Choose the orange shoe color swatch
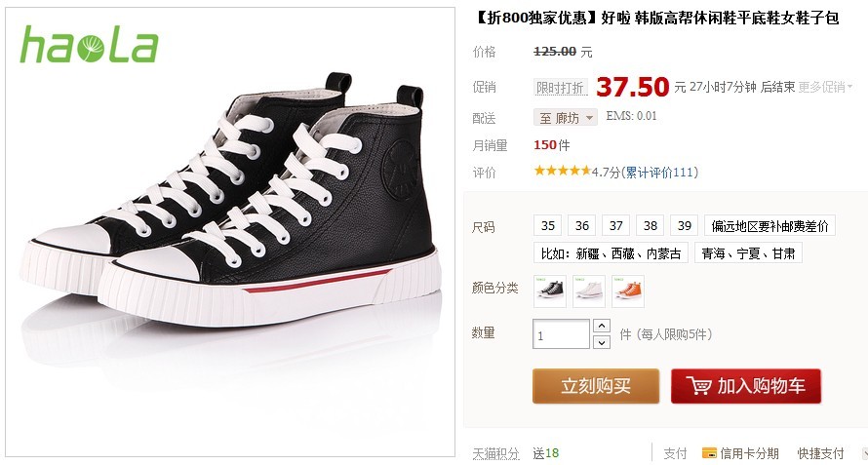Image resolution: width=868 pixels, height=465 pixels. pos(628,291)
